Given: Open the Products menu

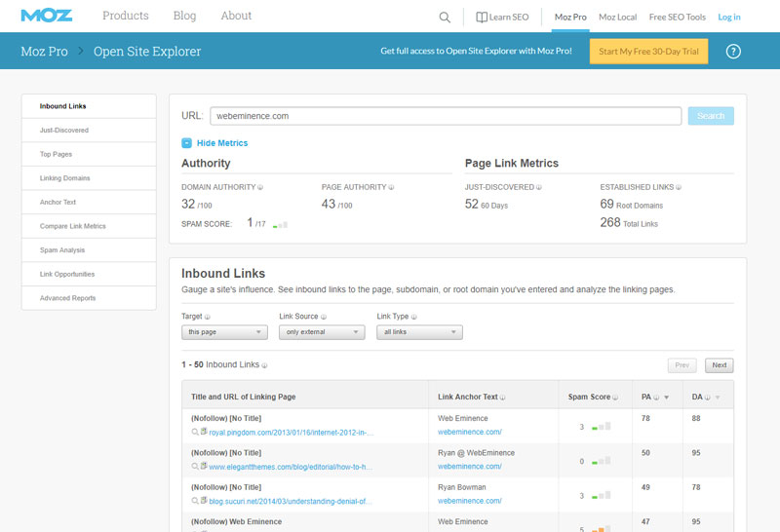Looking at the screenshot, I should (126, 16).
